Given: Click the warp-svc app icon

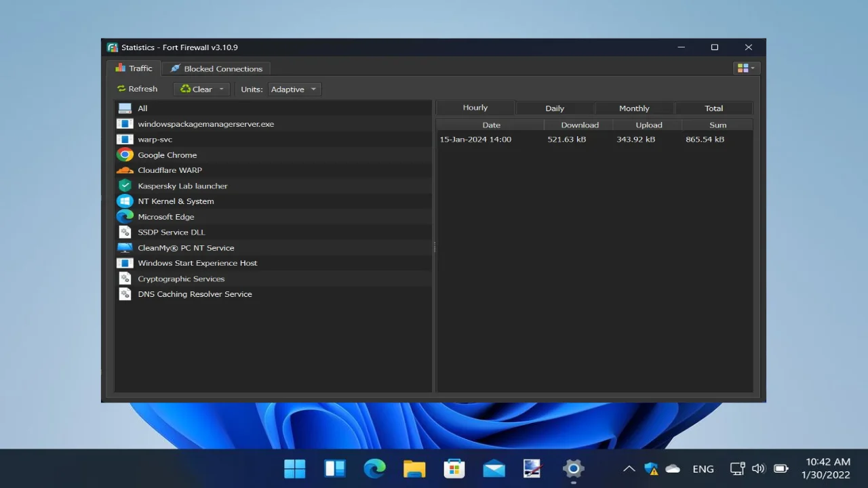Looking at the screenshot, I should click(125, 140).
